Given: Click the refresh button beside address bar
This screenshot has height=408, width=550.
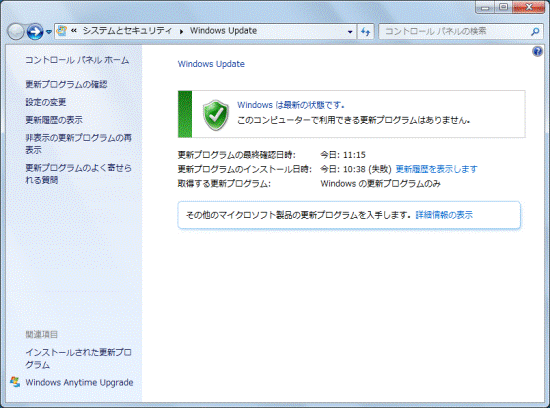Looking at the screenshot, I should [365, 32].
